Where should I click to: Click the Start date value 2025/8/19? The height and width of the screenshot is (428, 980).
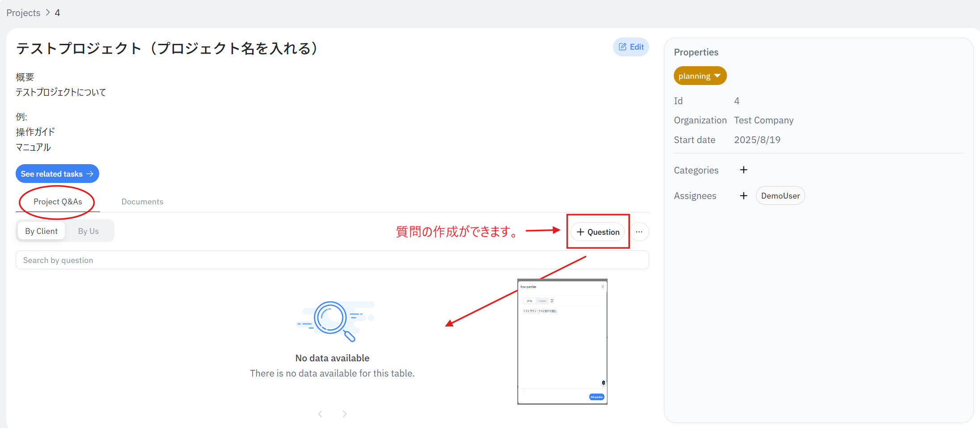point(757,140)
